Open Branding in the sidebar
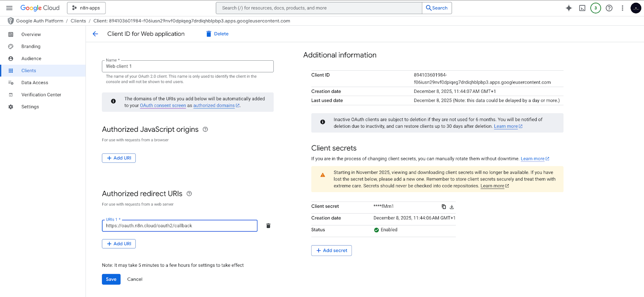Image resolution: width=644 pixels, height=297 pixels. 43,47
